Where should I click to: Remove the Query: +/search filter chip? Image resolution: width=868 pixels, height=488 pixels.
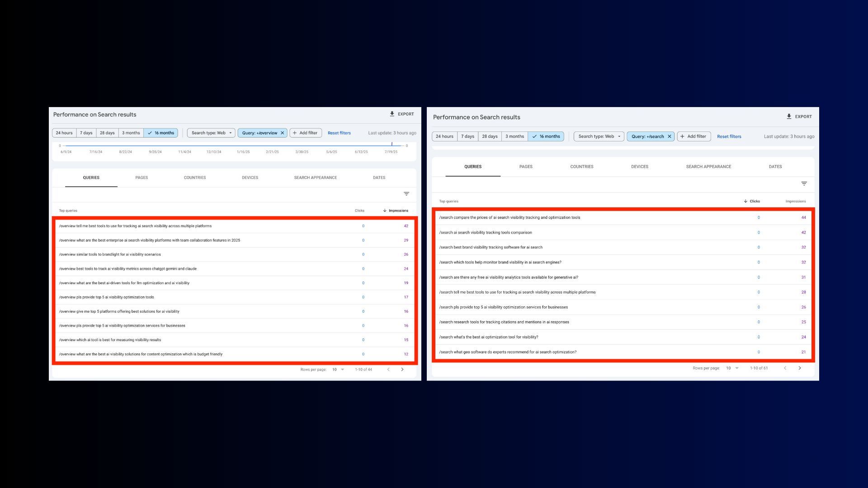[x=670, y=136]
